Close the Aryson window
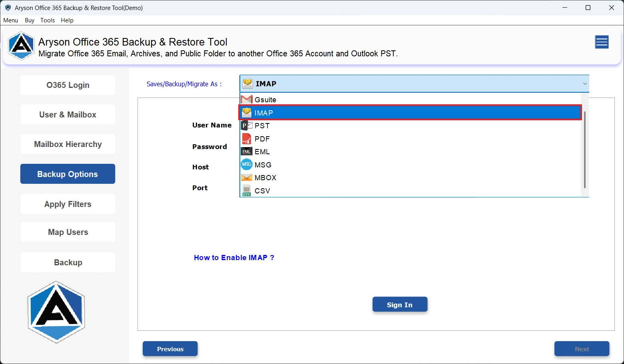The width and height of the screenshot is (624, 364). tap(612, 8)
